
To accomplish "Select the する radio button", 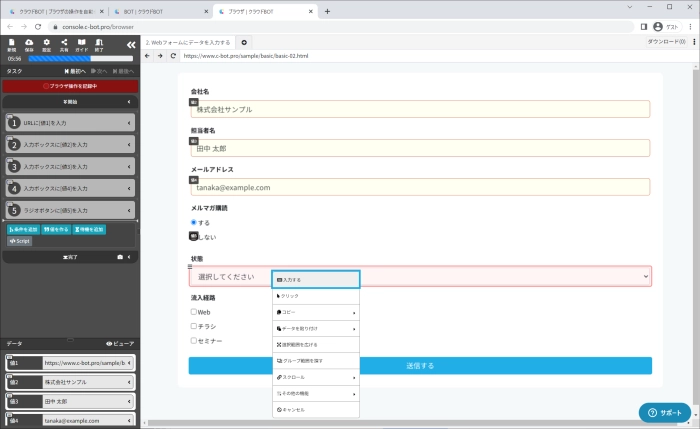I will pyautogui.click(x=194, y=222).
